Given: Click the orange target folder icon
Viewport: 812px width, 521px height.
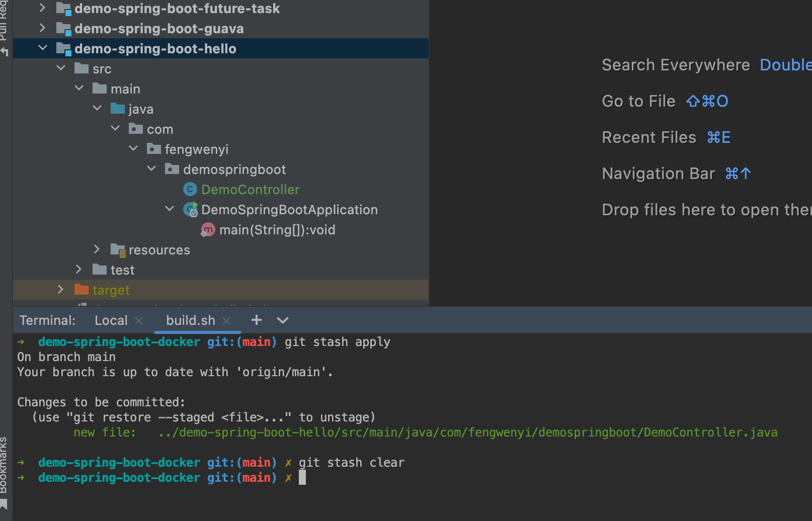Looking at the screenshot, I should 82,290.
